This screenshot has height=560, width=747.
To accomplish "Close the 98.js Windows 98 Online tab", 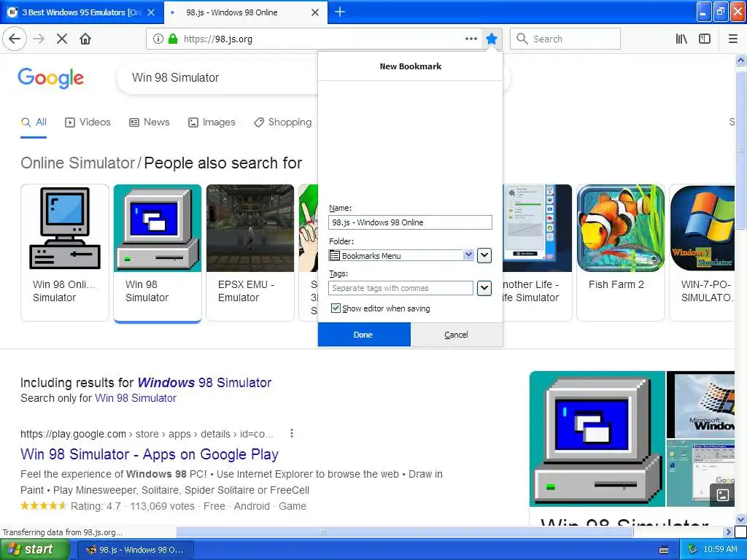I will pos(315,12).
